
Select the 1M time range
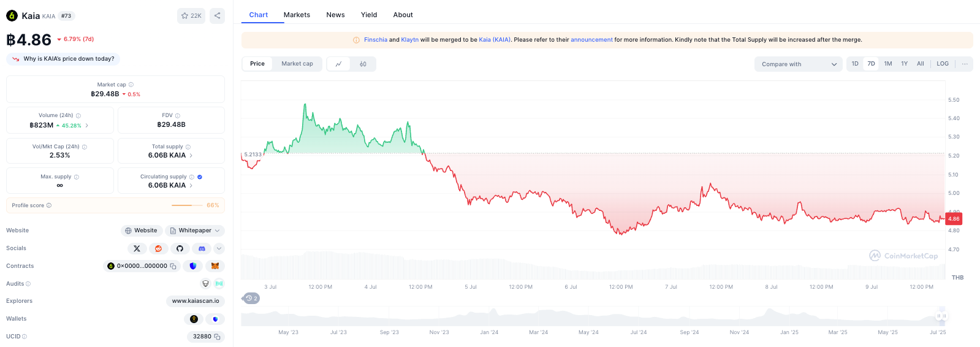(x=888, y=64)
